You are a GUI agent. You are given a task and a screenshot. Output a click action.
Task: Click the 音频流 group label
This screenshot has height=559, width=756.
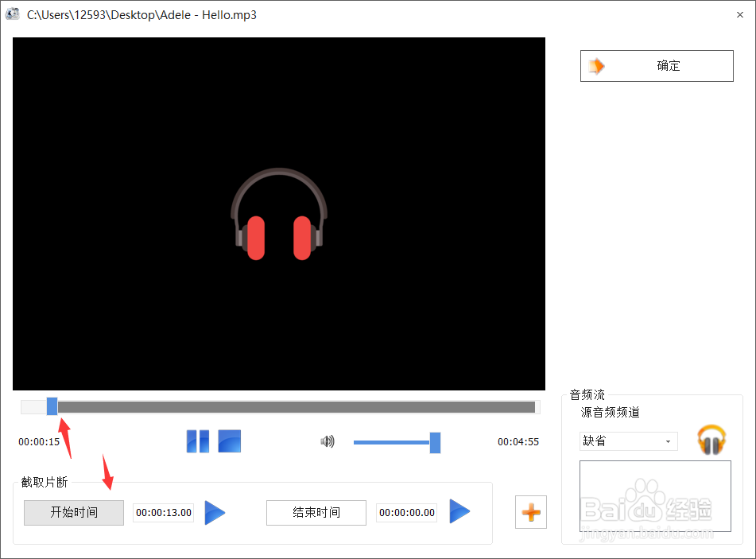587,395
